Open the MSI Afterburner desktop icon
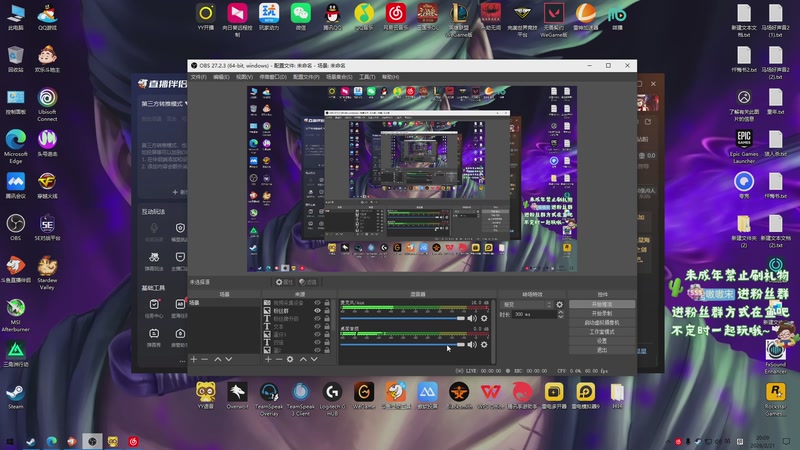Viewport: 800px width, 450px height. [16, 315]
